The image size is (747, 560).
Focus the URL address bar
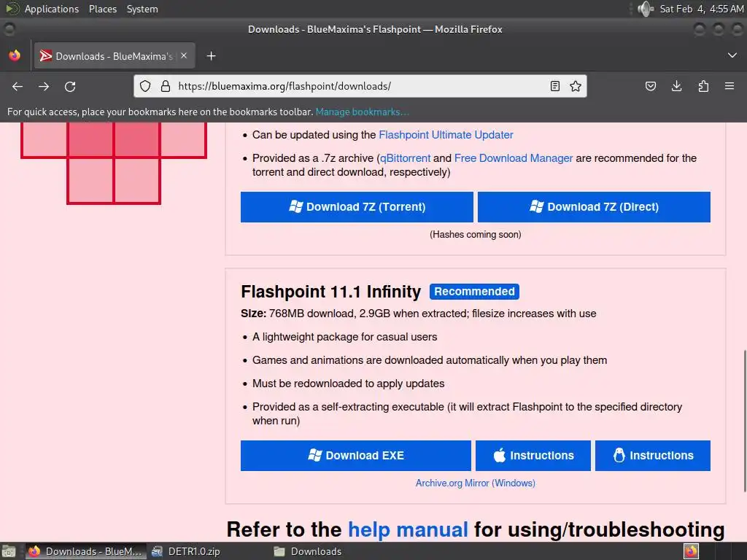coord(360,86)
